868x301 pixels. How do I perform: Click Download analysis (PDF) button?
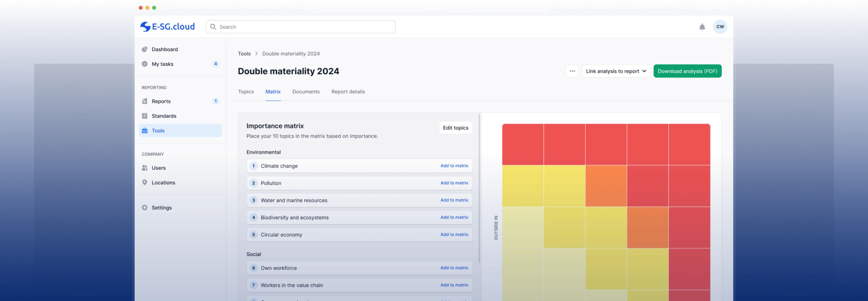click(x=687, y=71)
